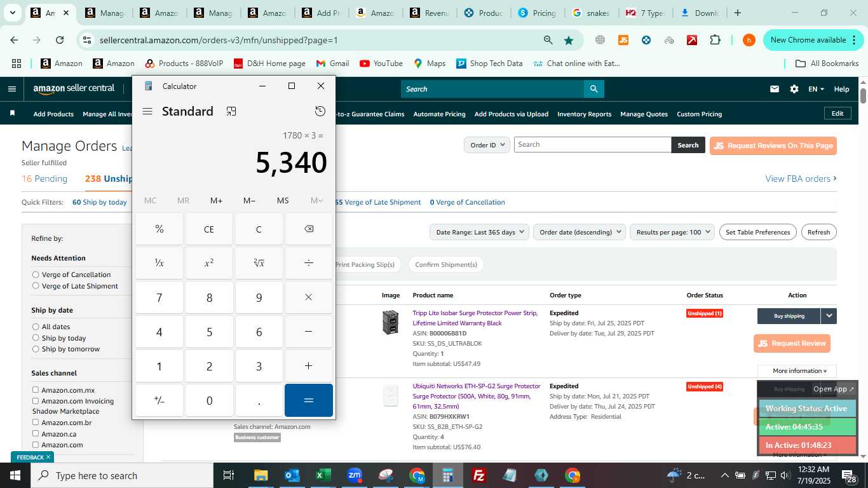Image resolution: width=868 pixels, height=488 pixels.
Task: Open Seller Central messages mail icon
Action: pos(775,89)
